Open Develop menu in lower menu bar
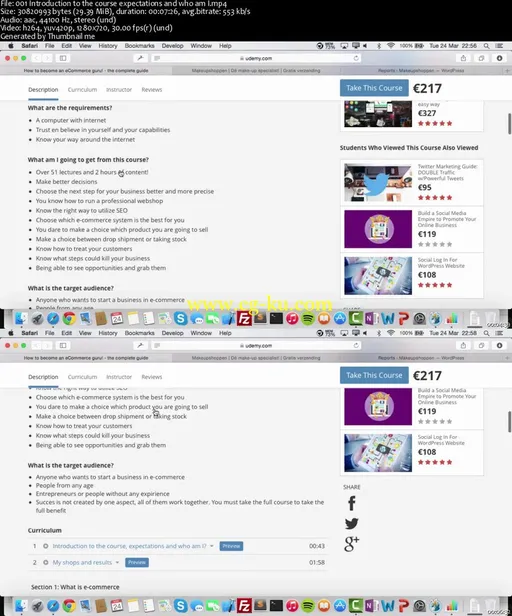The height and width of the screenshot is (616, 512). (173, 333)
